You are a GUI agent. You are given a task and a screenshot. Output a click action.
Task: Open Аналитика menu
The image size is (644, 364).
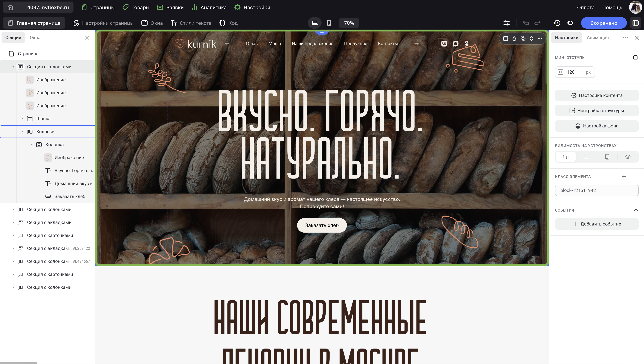tap(209, 7)
